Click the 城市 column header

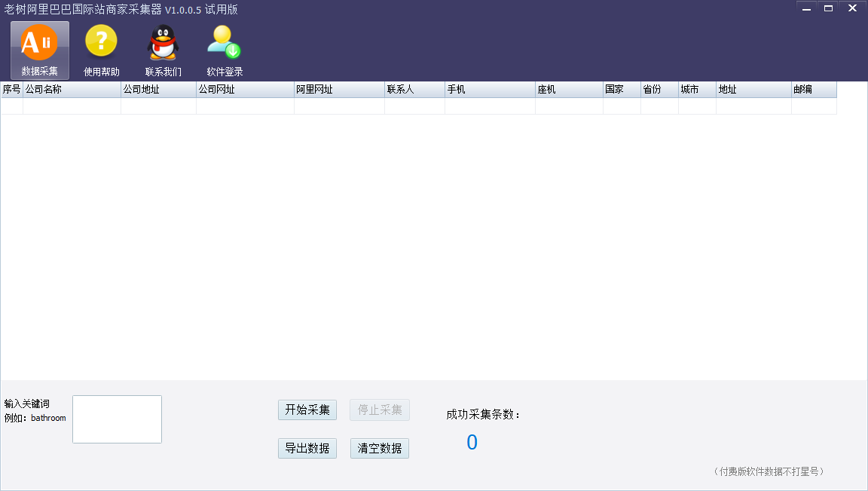pyautogui.click(x=697, y=89)
